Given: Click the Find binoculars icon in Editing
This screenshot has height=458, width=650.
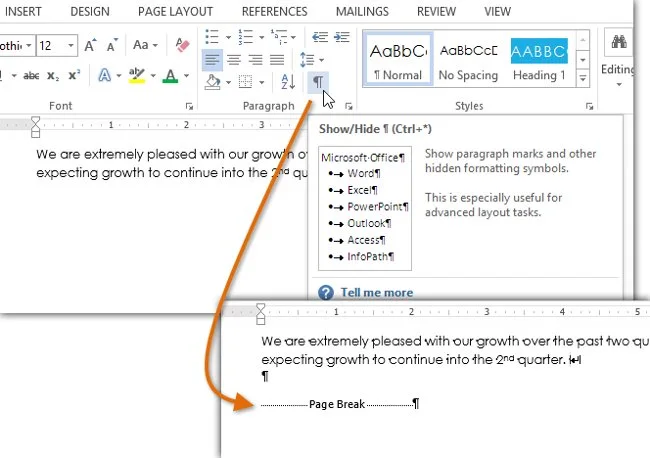Looking at the screenshot, I should pyautogui.click(x=618, y=42).
